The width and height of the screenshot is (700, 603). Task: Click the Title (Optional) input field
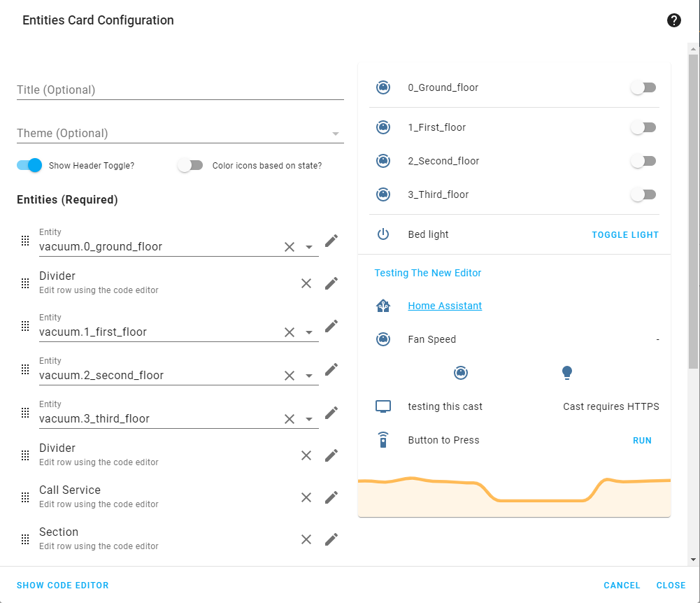[x=180, y=90]
